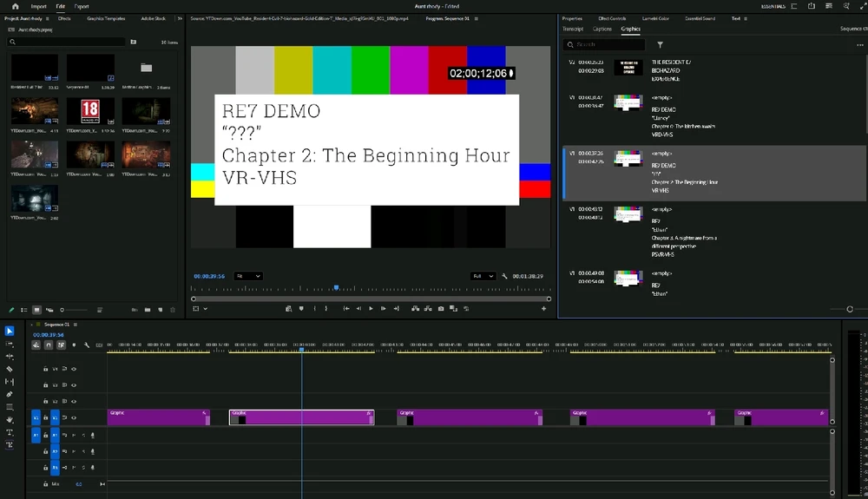Click the Export button in the header
The image size is (868, 499).
coord(81,6)
